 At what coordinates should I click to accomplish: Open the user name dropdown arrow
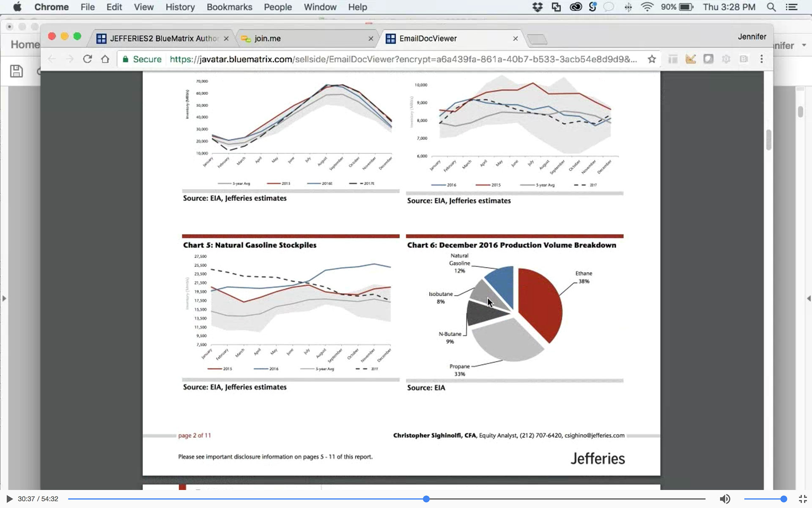tap(804, 45)
